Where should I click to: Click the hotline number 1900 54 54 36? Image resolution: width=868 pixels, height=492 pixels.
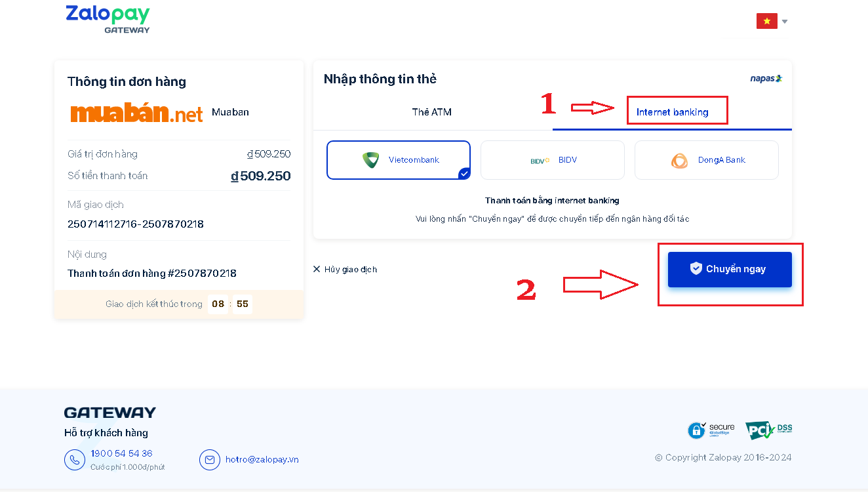click(122, 453)
